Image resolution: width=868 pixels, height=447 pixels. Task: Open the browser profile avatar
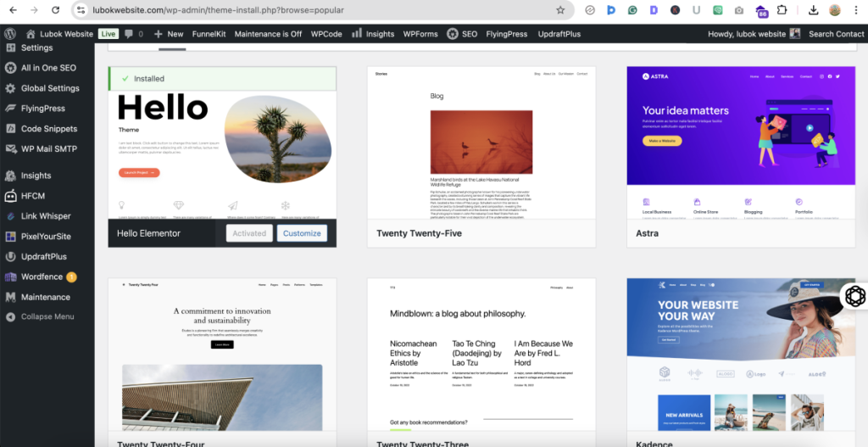click(835, 10)
